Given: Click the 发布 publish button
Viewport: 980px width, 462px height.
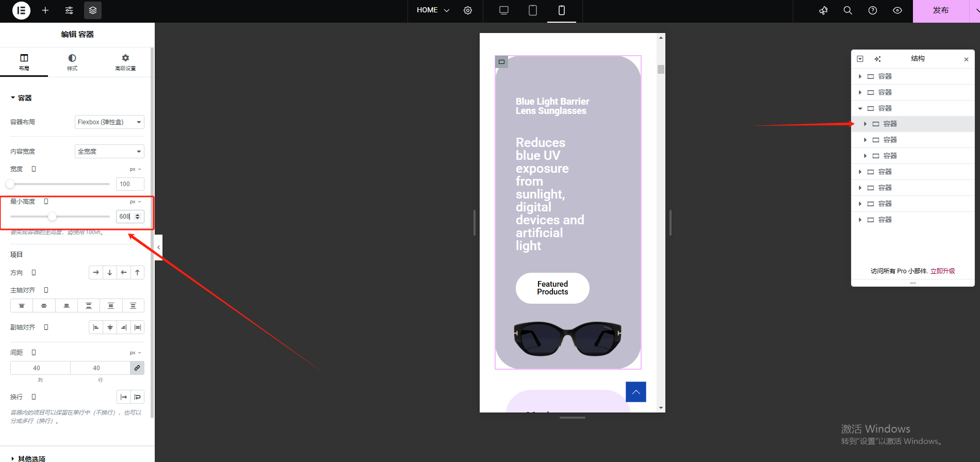Looking at the screenshot, I should point(940,10).
